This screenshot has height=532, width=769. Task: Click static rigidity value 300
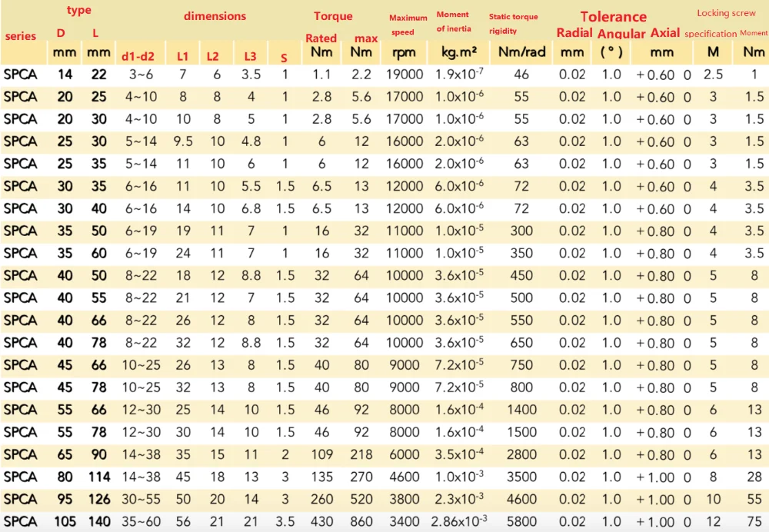(x=521, y=231)
